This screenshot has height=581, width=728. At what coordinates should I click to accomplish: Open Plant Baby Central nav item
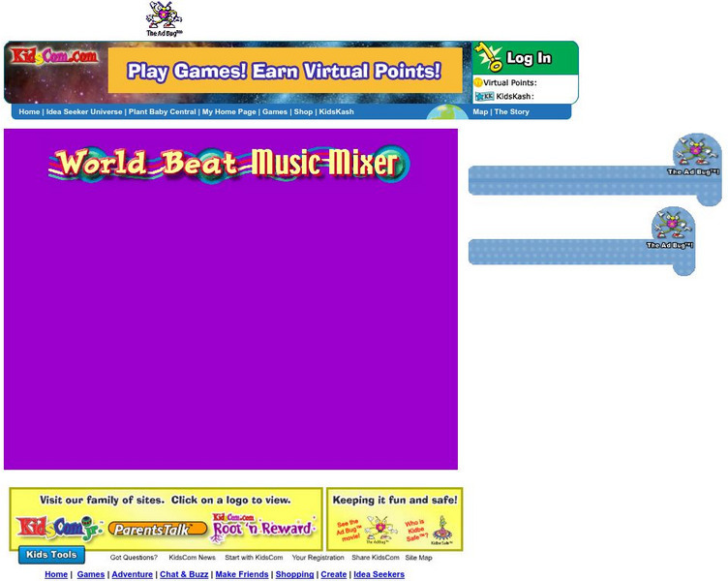pyautogui.click(x=162, y=111)
